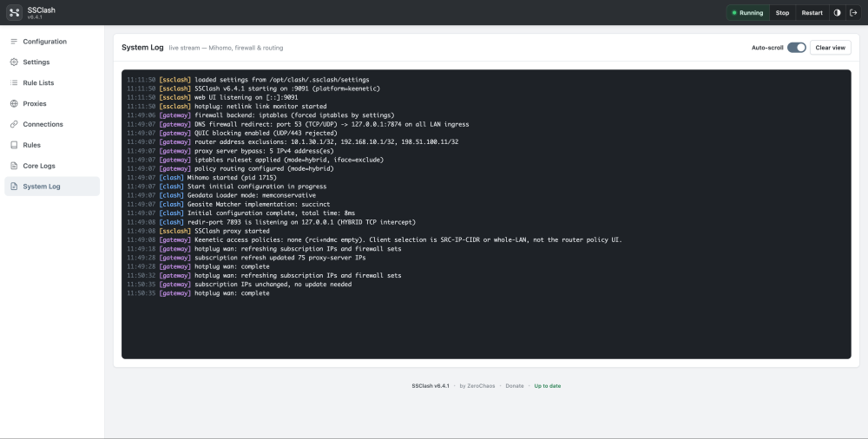Click log line 'subscription IPs unchanged, no update needed'

coord(240,284)
